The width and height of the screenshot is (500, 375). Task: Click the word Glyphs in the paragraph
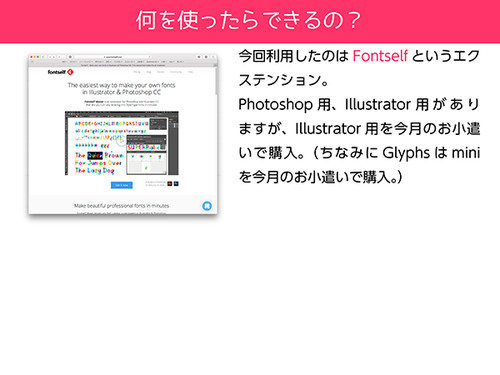point(406,153)
